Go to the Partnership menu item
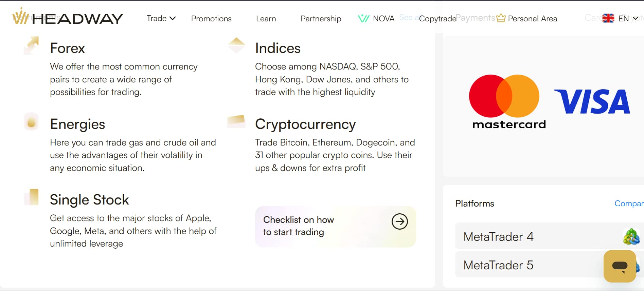This screenshot has height=291, width=644. pyautogui.click(x=321, y=19)
